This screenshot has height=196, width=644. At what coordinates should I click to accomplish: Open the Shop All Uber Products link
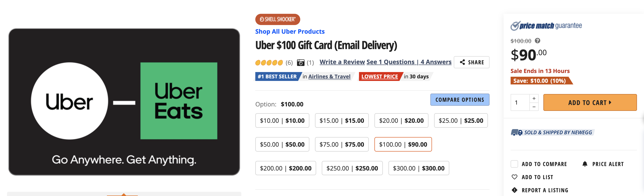click(289, 32)
